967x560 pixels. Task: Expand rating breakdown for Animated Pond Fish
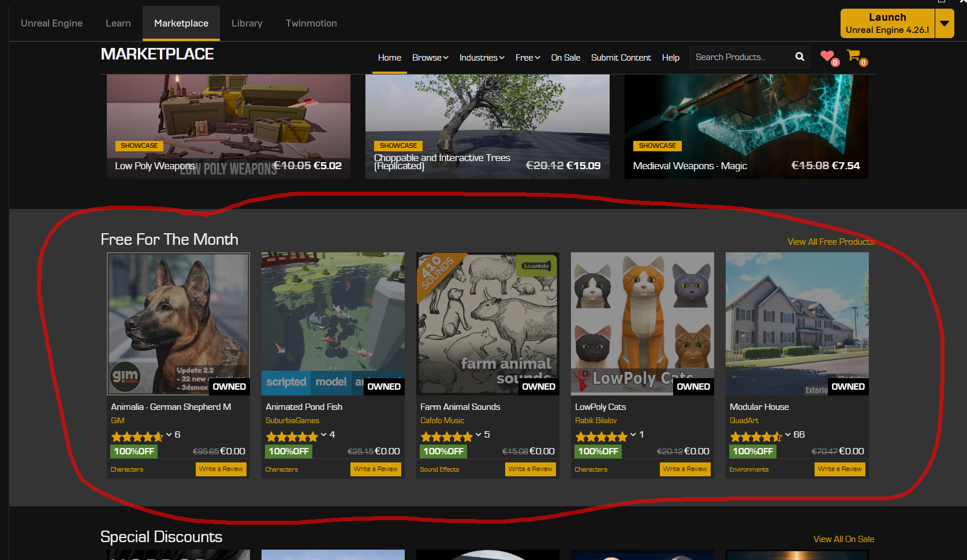(323, 435)
